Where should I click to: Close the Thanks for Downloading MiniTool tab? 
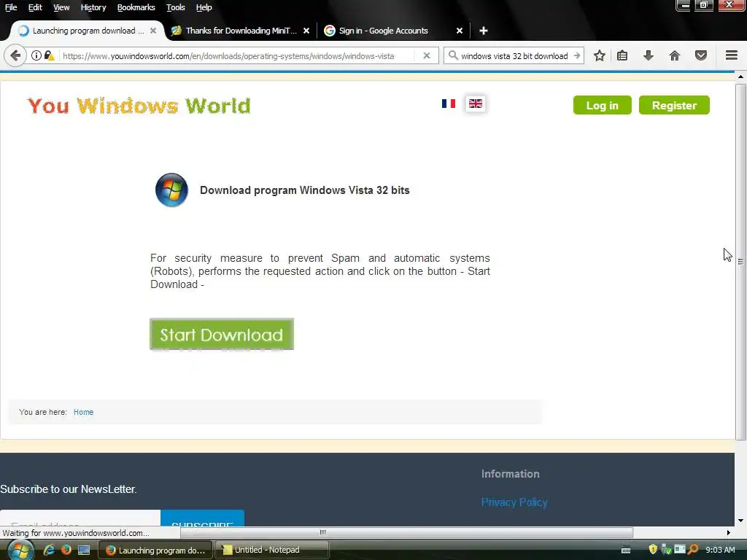point(306,31)
